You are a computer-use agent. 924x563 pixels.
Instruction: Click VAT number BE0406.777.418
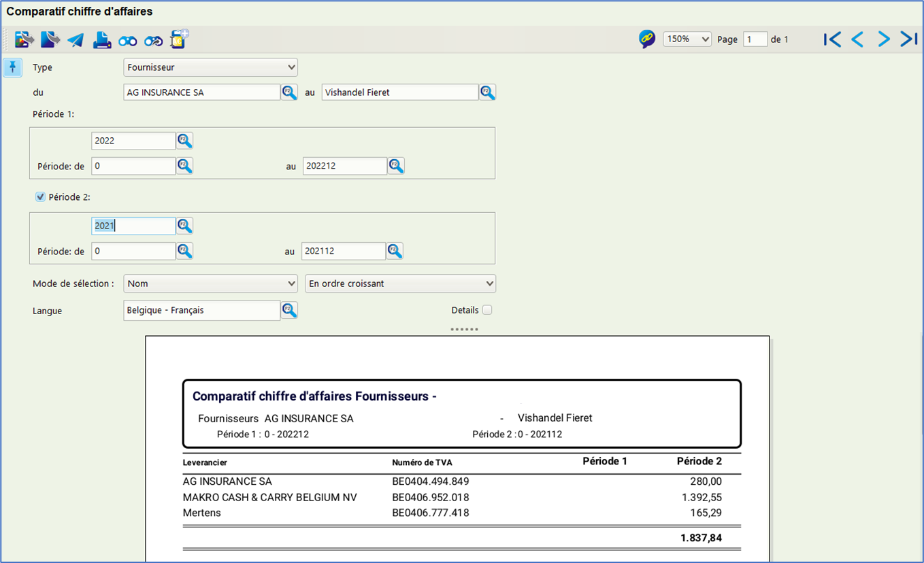[431, 513]
